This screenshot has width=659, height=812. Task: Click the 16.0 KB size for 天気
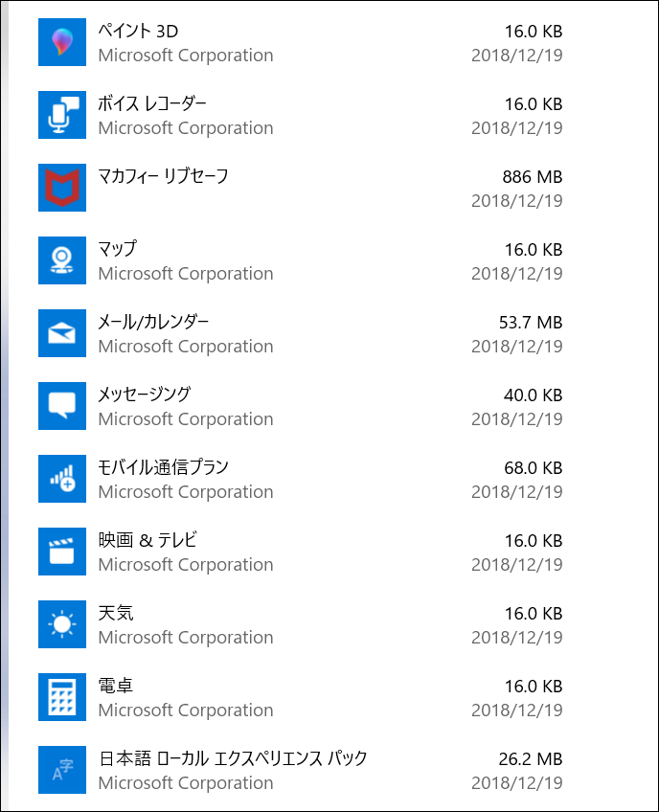point(534,613)
